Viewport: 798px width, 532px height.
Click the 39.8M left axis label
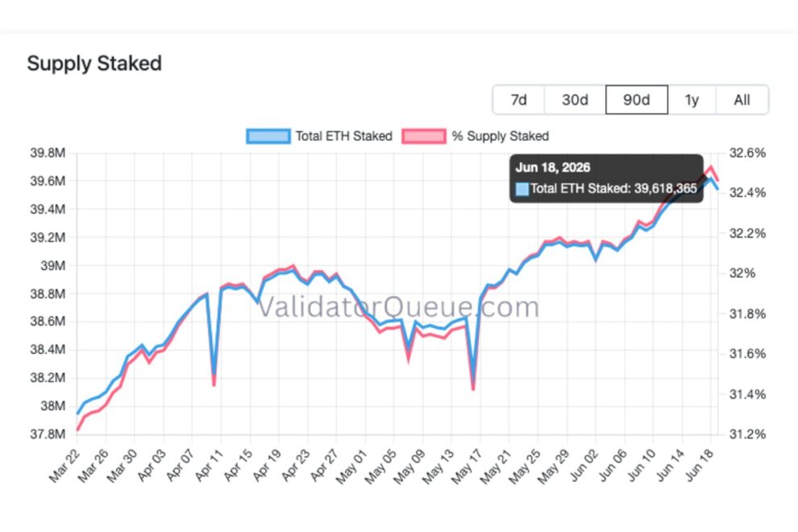pos(48,152)
